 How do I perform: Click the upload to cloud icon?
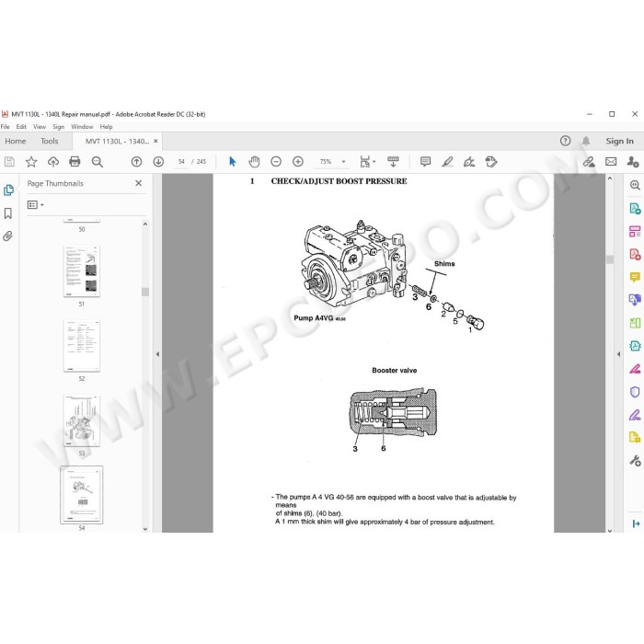click(x=53, y=162)
